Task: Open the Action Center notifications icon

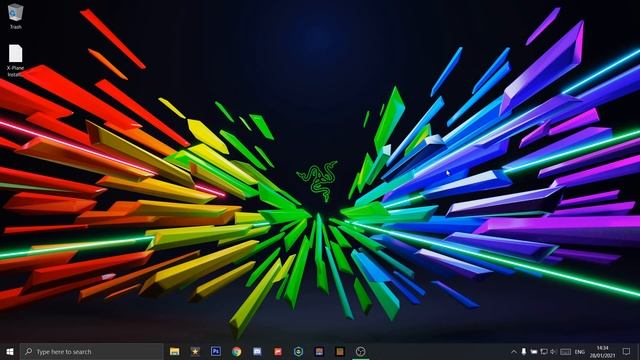Action: 627,351
